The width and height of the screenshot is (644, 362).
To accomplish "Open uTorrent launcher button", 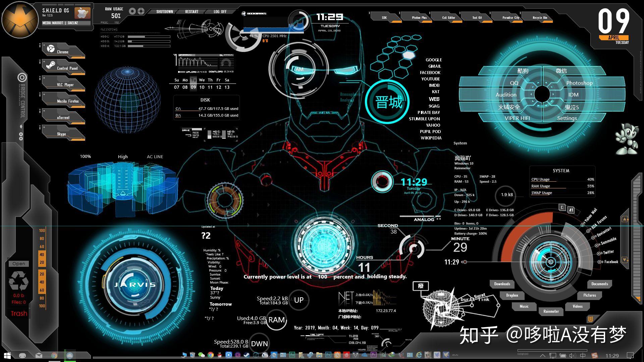I will pyautogui.click(x=63, y=117).
